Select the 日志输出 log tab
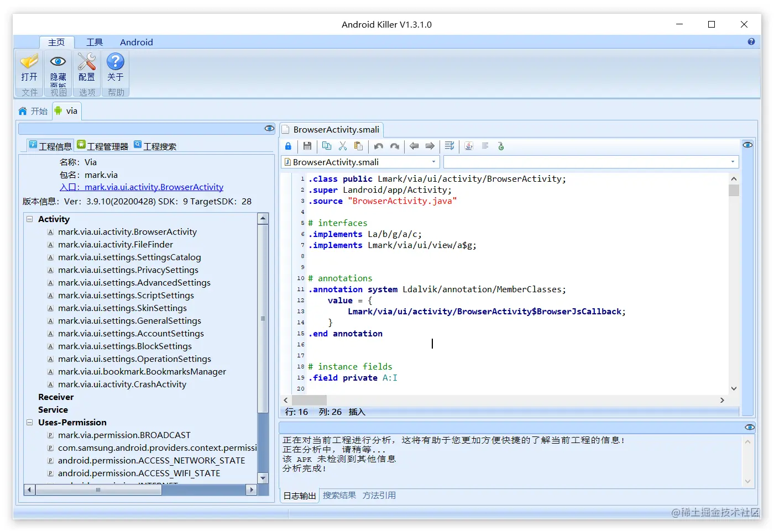The width and height of the screenshot is (774, 532). click(300, 496)
